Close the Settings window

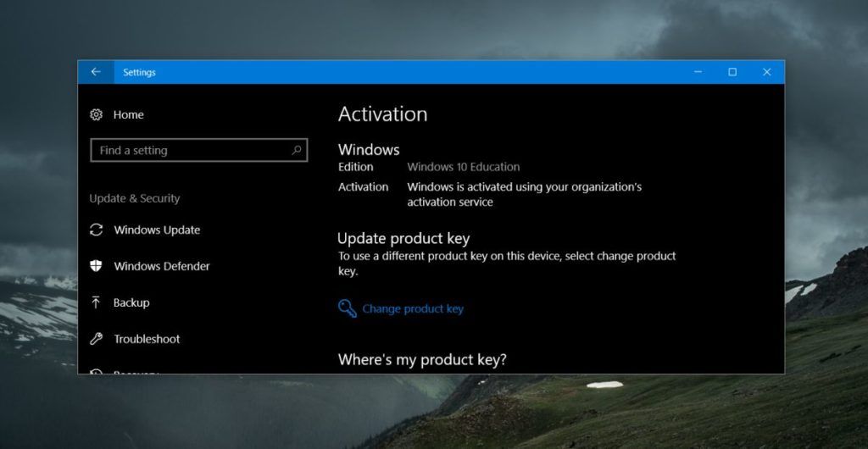767,72
